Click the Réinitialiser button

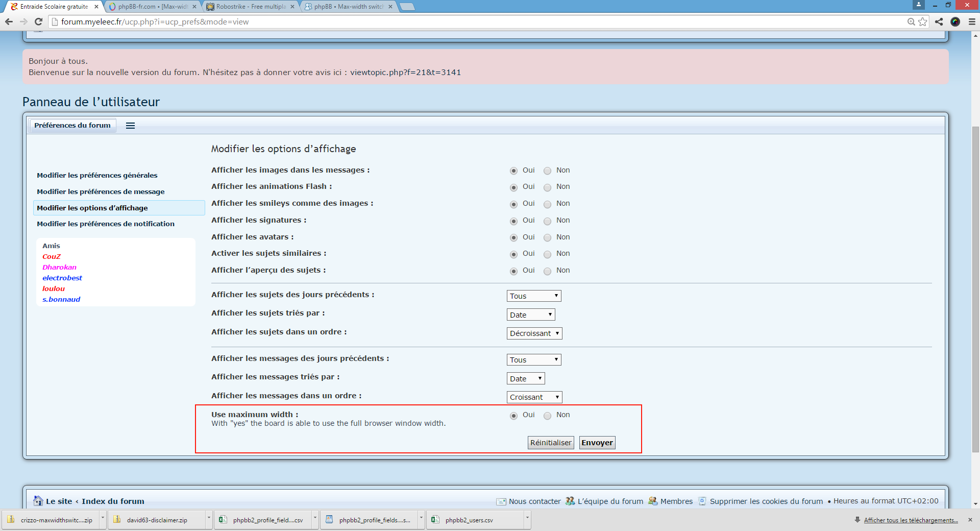[x=551, y=443]
